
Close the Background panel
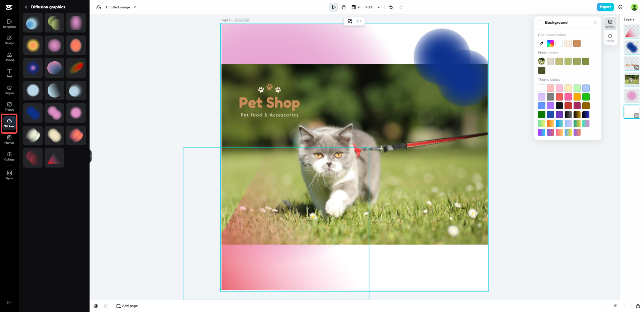595,22
